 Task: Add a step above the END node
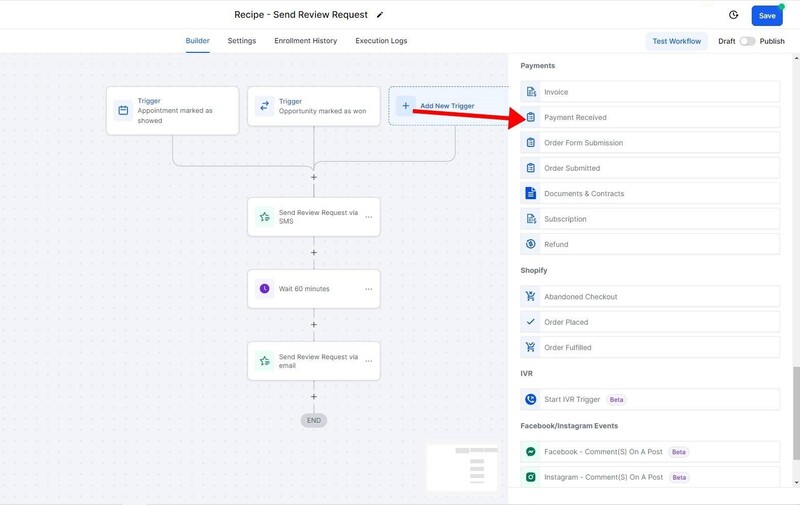click(x=314, y=396)
